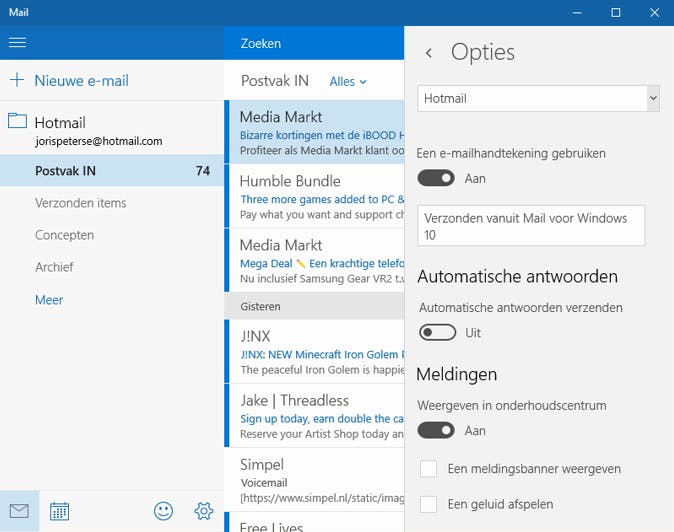Open the Calendar app icon
This screenshot has width=674, height=532.
click(x=59, y=511)
